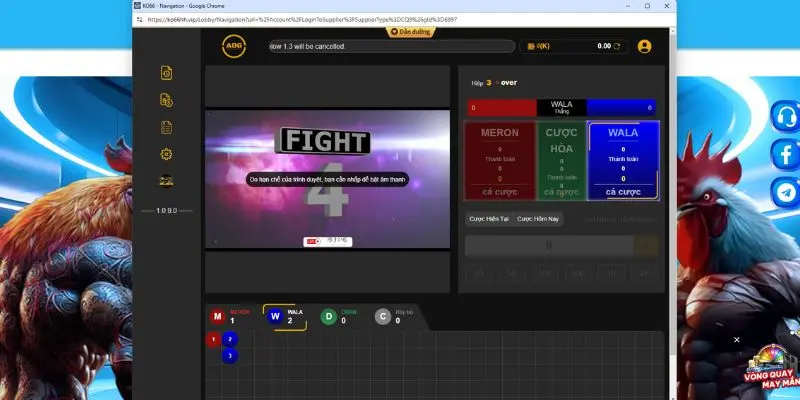
Task: Select the WALA results counter tab
Action: (x=284, y=316)
